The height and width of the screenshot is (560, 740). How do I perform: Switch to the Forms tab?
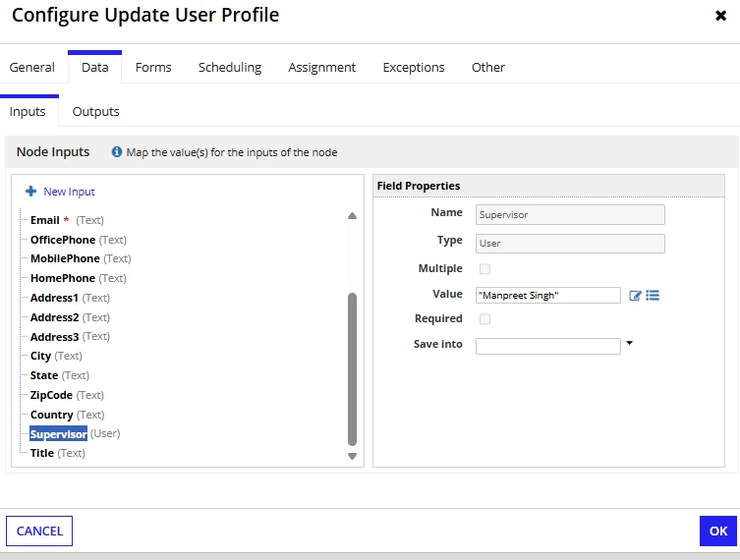pos(153,68)
